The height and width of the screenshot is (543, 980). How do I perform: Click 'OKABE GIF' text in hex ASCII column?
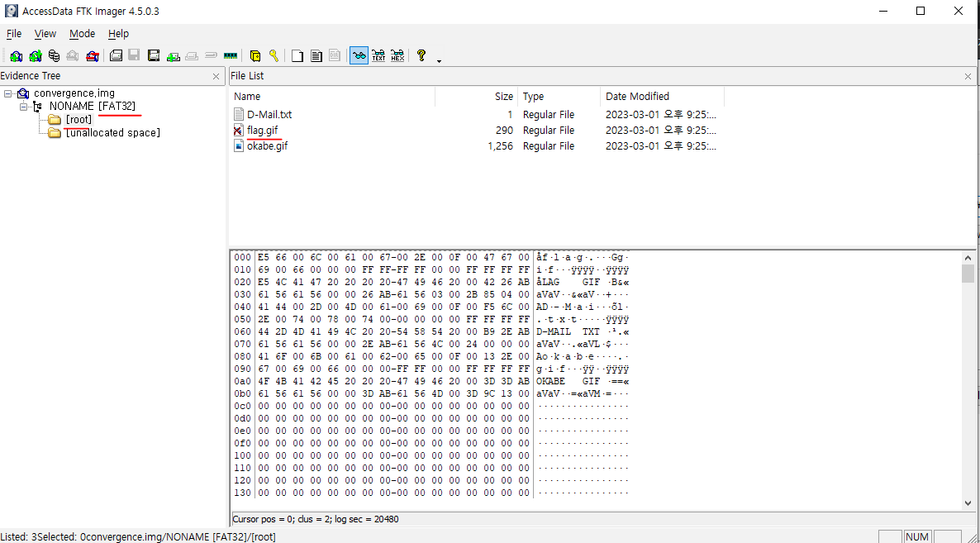(568, 381)
